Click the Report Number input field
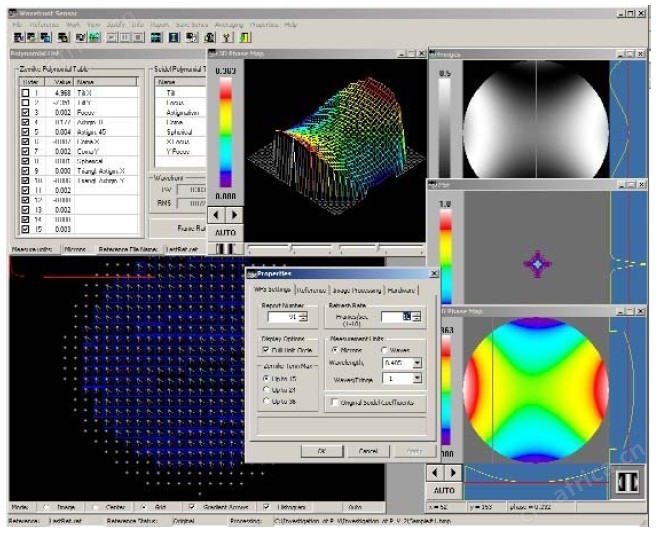 [284, 317]
